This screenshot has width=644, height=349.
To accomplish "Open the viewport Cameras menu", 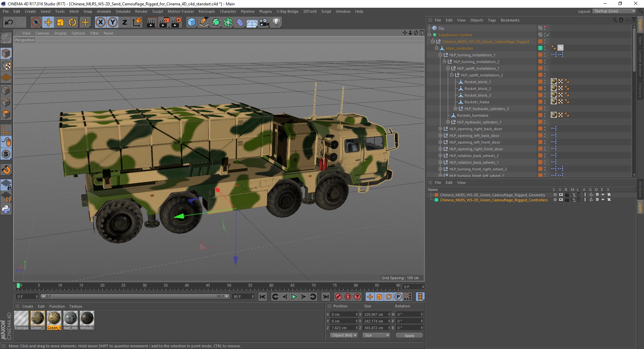I will (x=42, y=33).
